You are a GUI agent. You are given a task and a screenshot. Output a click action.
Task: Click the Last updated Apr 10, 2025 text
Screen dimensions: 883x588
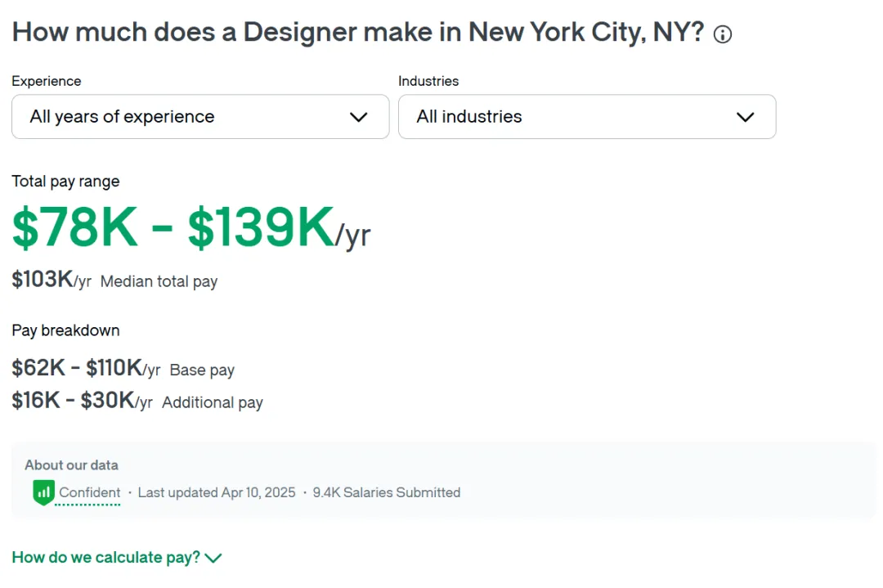pyautogui.click(x=217, y=492)
